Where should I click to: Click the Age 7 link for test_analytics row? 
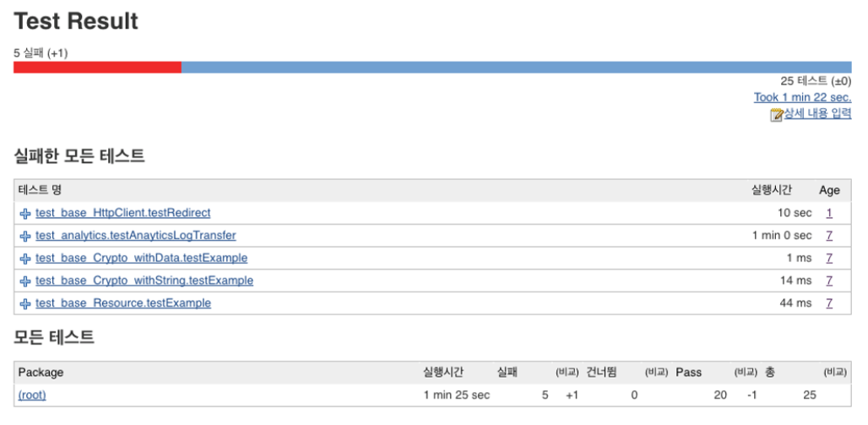[829, 236]
